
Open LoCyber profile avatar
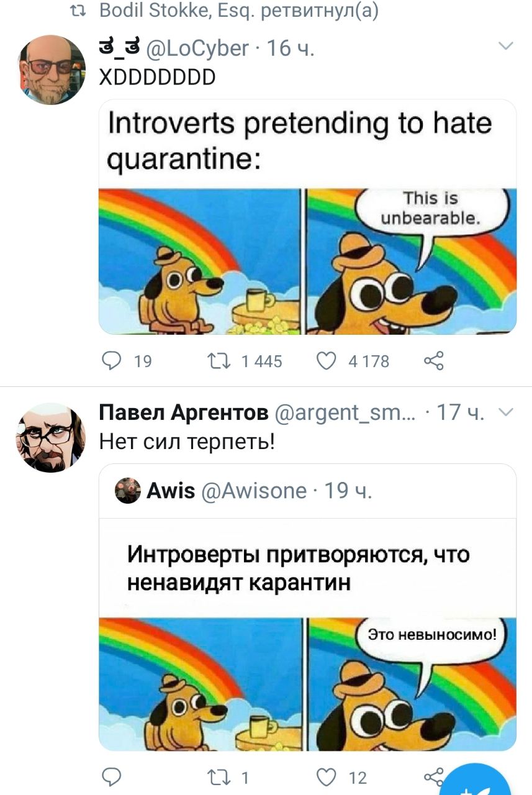(51, 70)
